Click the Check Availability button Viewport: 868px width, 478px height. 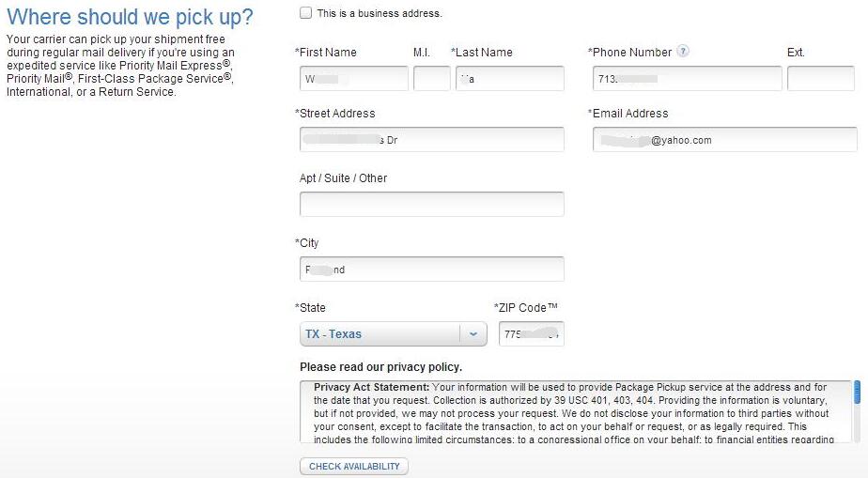click(354, 467)
